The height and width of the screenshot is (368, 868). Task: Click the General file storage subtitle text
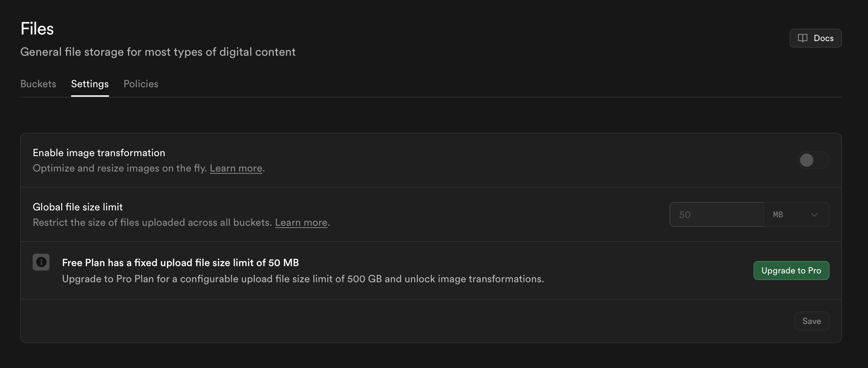point(158,52)
